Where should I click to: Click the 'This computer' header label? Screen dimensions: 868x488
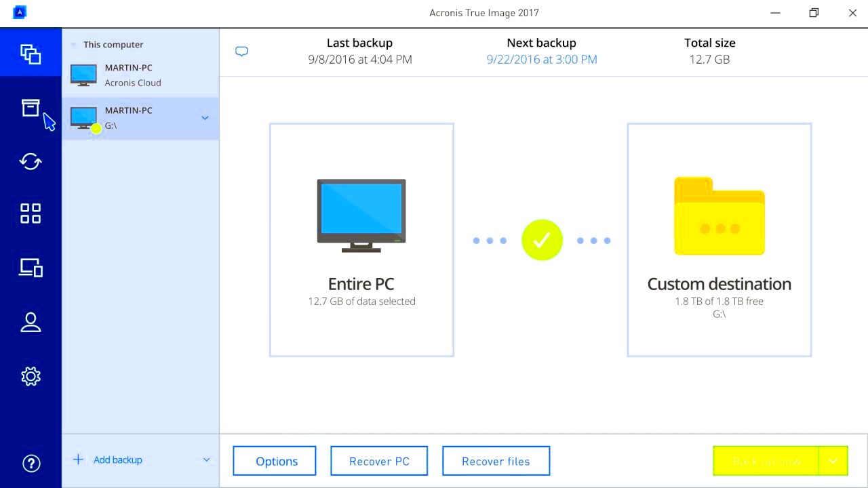tap(113, 45)
